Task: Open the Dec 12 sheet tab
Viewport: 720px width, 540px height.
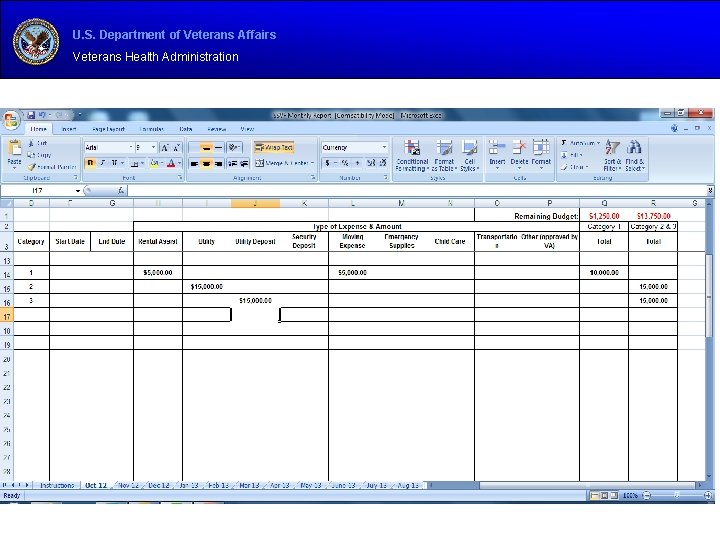Action: (159, 485)
